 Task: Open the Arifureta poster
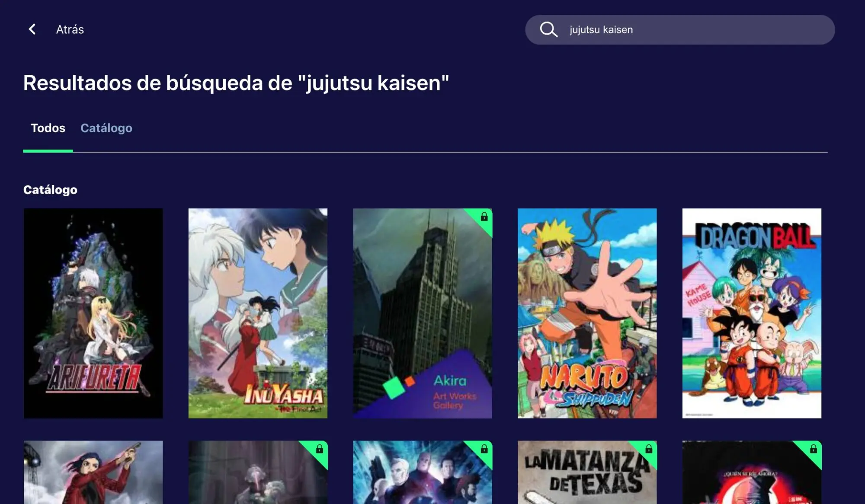93,313
